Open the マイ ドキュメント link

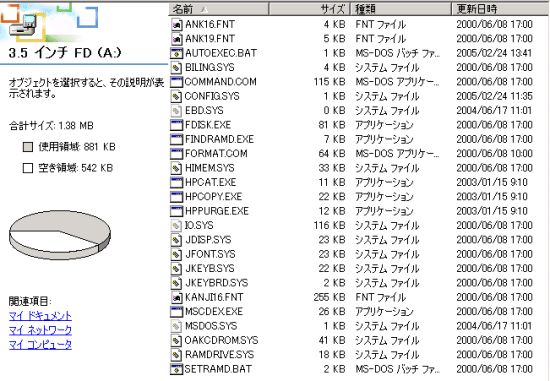tap(40, 316)
